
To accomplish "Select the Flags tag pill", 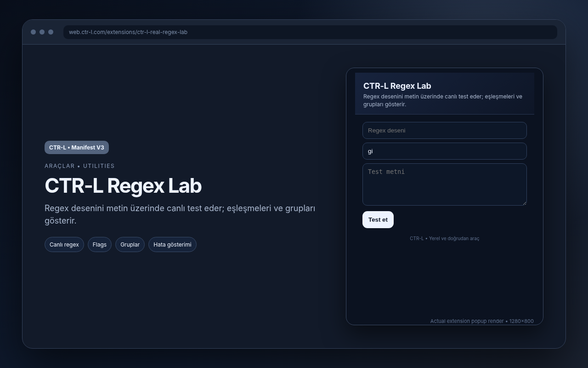I will pos(100,244).
